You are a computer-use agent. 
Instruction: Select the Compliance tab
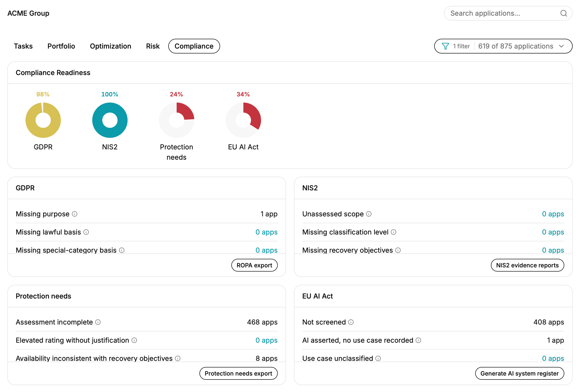[194, 46]
